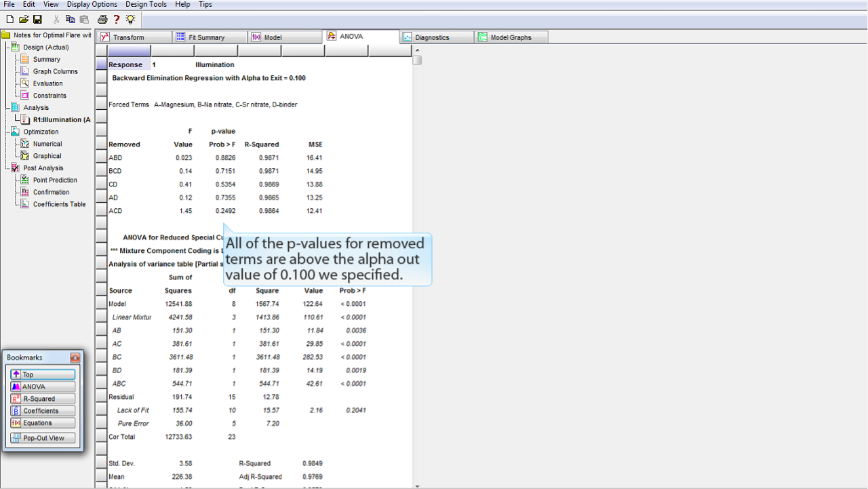This screenshot has width=868, height=489.
Task: Open the Design Tools menu
Action: 146,4
